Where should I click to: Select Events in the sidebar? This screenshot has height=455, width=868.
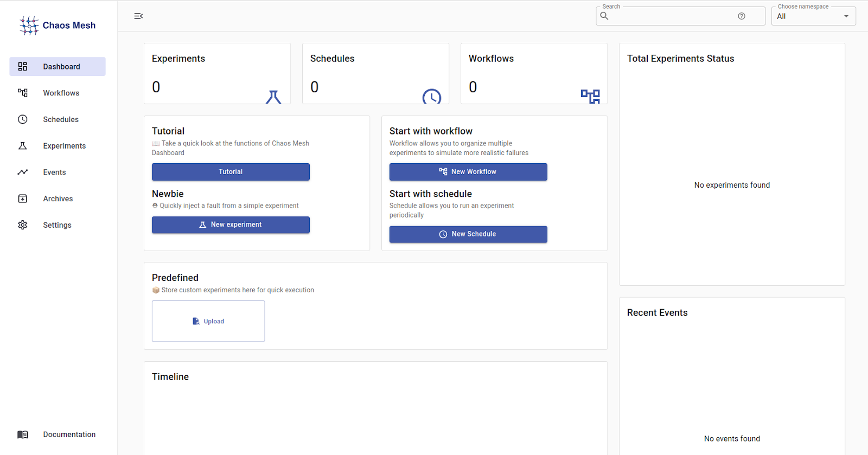58,172
